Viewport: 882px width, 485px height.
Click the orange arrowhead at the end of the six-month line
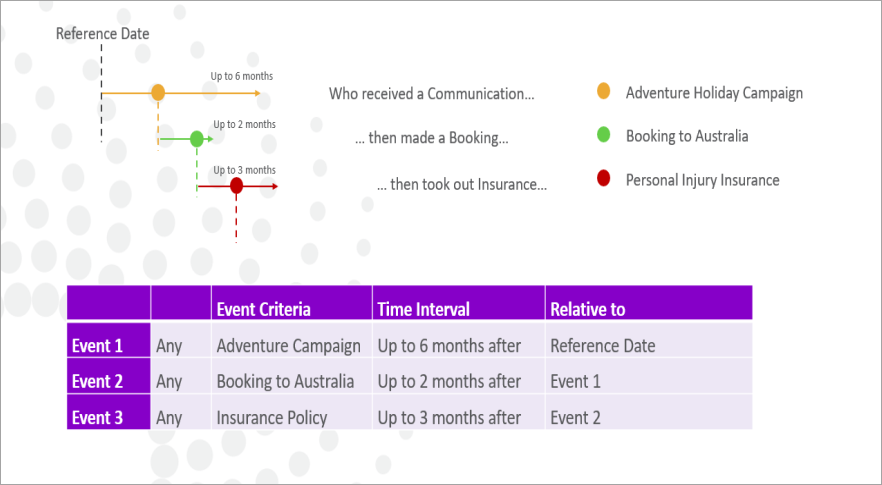[x=257, y=93]
